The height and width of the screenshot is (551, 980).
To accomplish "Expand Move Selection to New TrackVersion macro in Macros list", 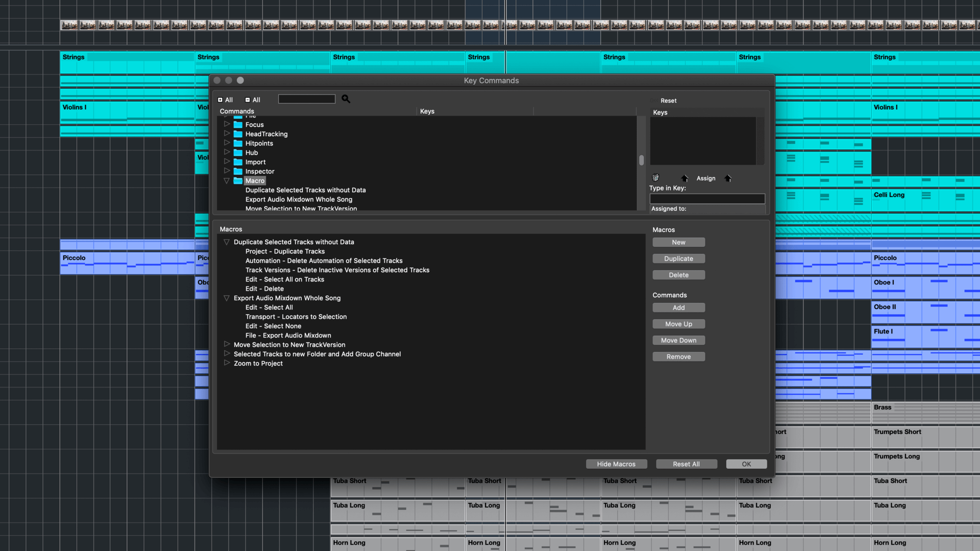I will click(x=227, y=344).
